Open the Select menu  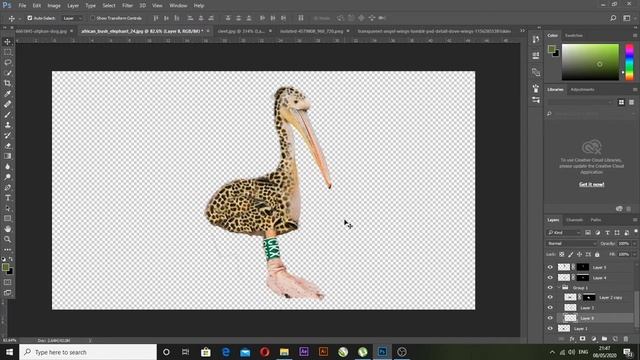pos(109,6)
